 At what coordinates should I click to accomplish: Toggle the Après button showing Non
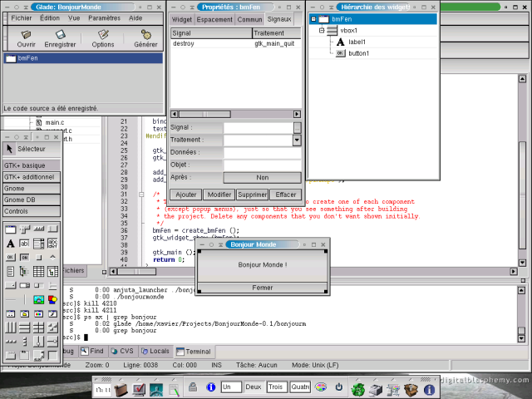[262, 177]
